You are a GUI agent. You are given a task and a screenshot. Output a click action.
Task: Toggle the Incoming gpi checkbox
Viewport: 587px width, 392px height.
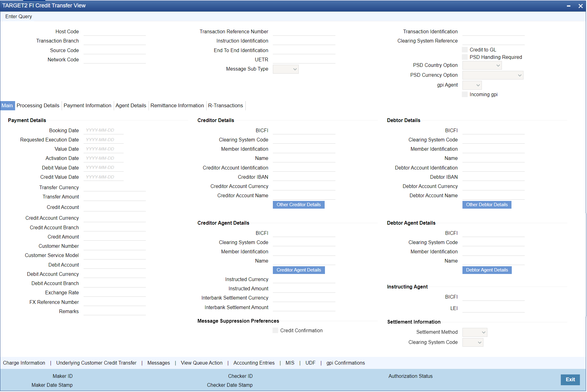point(465,94)
